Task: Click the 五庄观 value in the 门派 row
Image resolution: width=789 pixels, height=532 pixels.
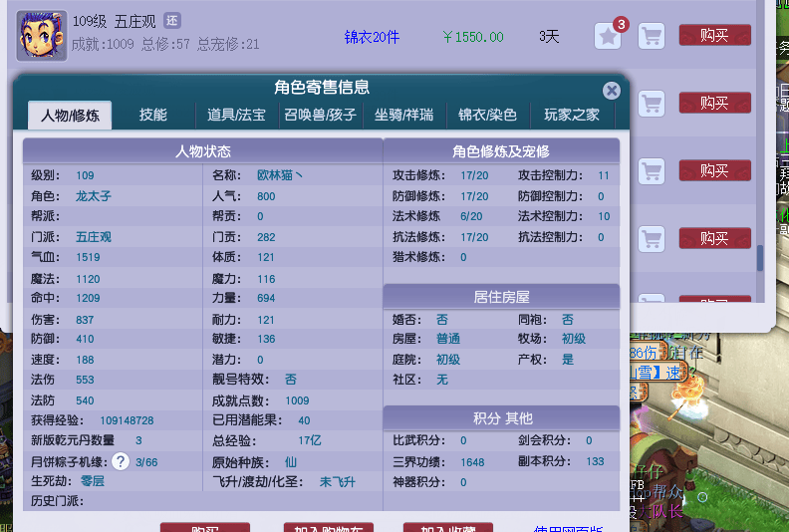Action: click(x=94, y=237)
